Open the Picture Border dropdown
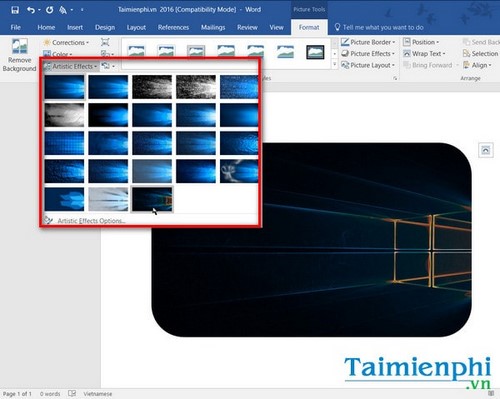 (x=368, y=42)
